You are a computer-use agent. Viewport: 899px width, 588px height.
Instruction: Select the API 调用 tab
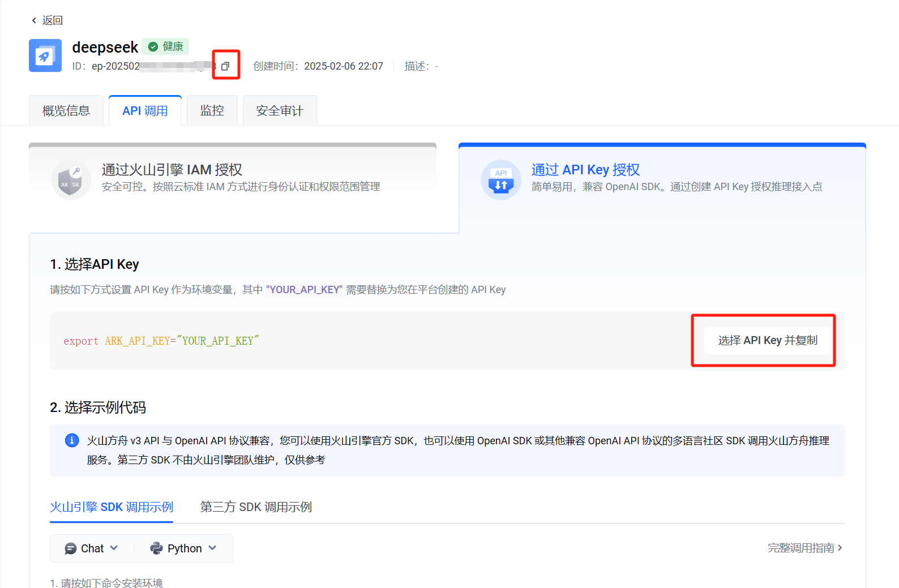coord(145,111)
